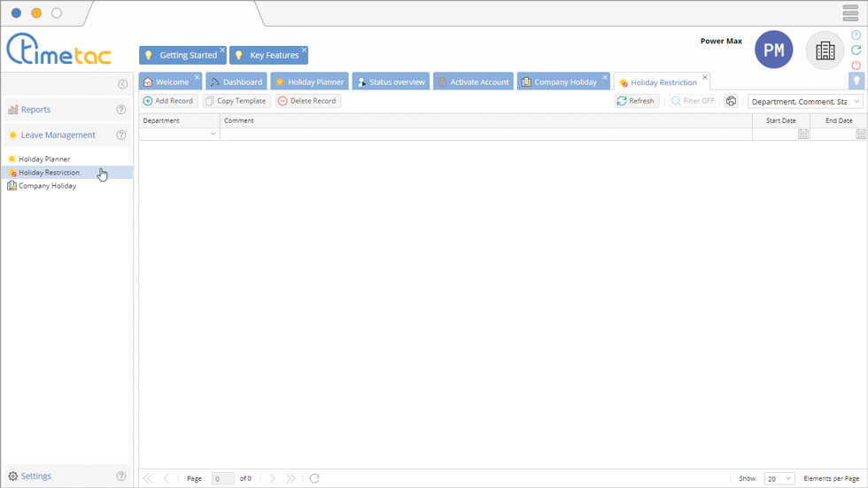The image size is (868, 488).
Task: Click the red power logout icon
Action: coord(856,66)
